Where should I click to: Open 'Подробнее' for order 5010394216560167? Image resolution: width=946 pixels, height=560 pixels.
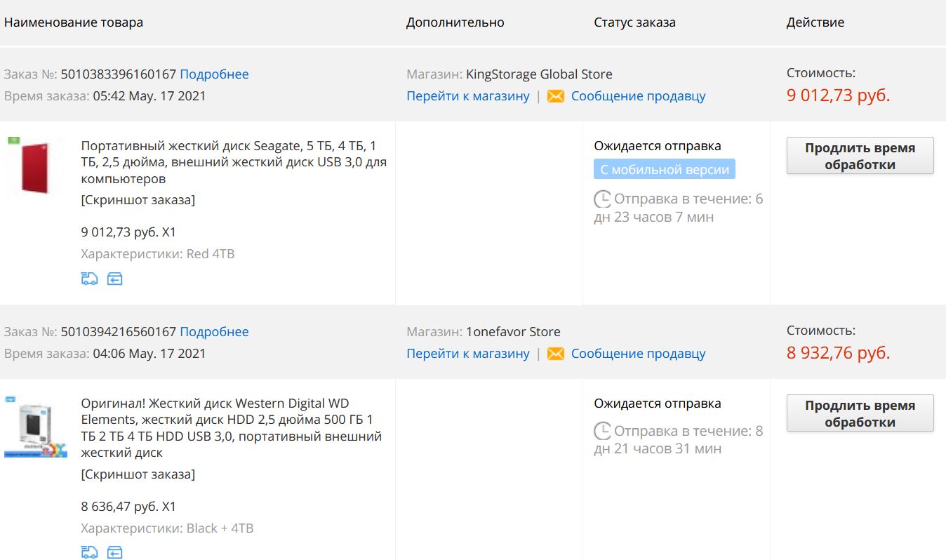point(214,332)
